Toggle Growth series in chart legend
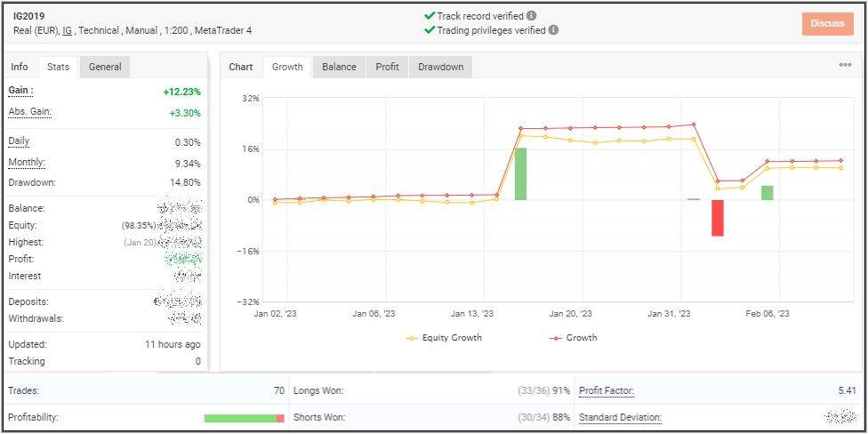The width and height of the screenshot is (868, 434). [574, 338]
